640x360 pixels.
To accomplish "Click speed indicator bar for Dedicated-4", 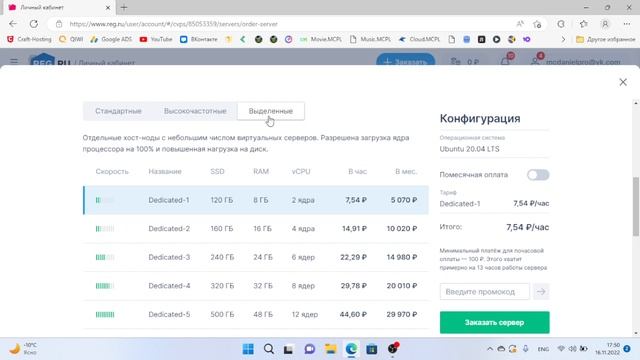I will click(105, 286).
